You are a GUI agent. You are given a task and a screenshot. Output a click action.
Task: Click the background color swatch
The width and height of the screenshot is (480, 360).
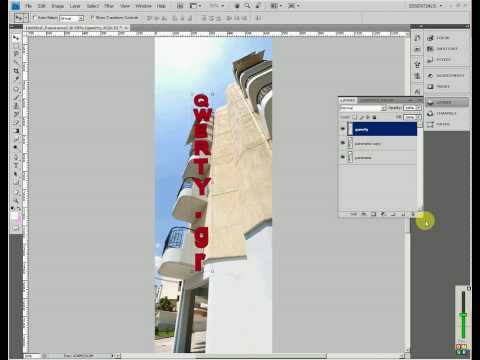18,220
